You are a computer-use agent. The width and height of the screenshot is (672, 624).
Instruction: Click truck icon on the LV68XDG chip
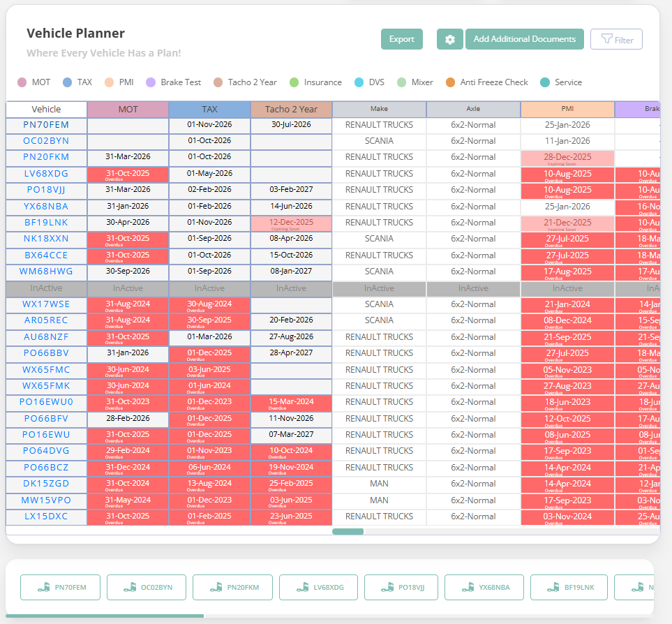point(301,588)
